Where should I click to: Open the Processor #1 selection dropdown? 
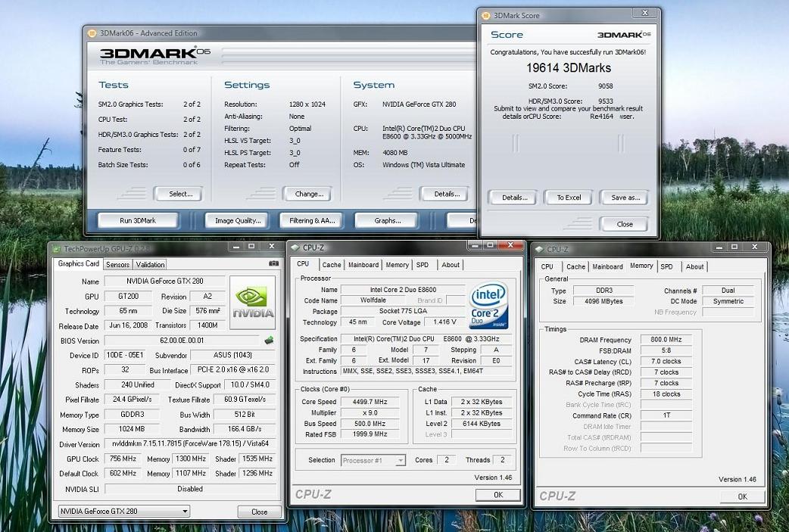click(401, 460)
